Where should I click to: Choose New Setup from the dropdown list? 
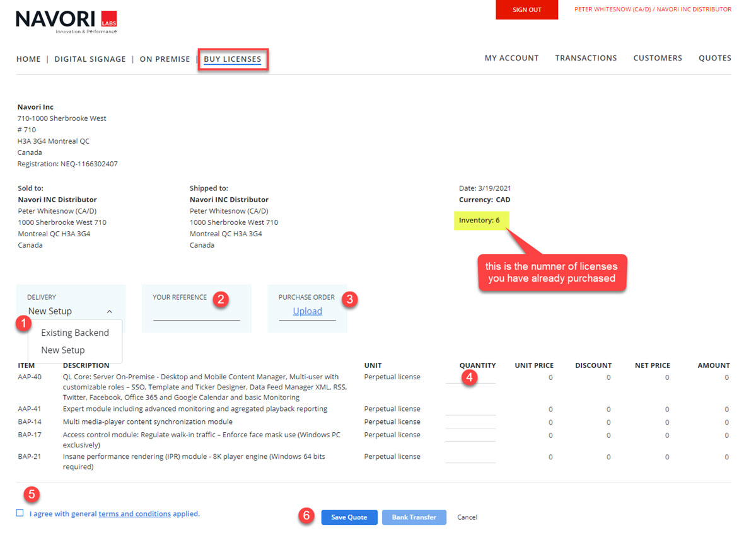[x=62, y=350]
